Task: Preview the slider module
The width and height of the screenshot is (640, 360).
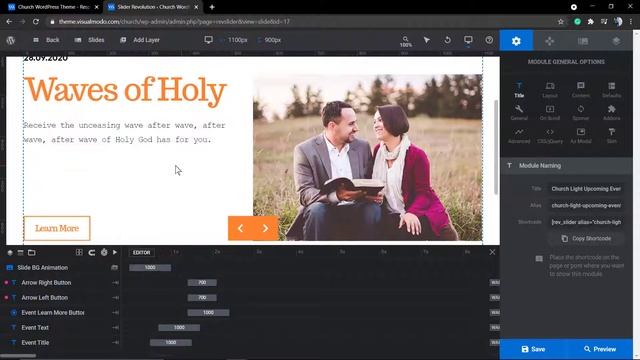Action: pos(600,349)
